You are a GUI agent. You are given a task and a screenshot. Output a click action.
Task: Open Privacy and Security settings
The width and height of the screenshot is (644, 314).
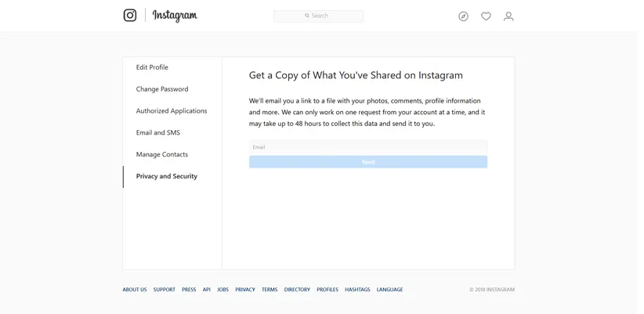(167, 177)
